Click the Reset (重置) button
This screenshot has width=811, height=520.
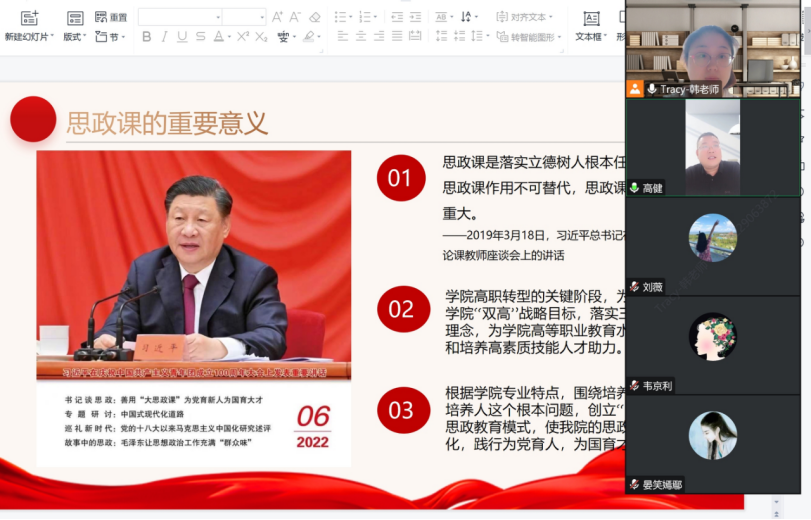pyautogui.click(x=111, y=17)
